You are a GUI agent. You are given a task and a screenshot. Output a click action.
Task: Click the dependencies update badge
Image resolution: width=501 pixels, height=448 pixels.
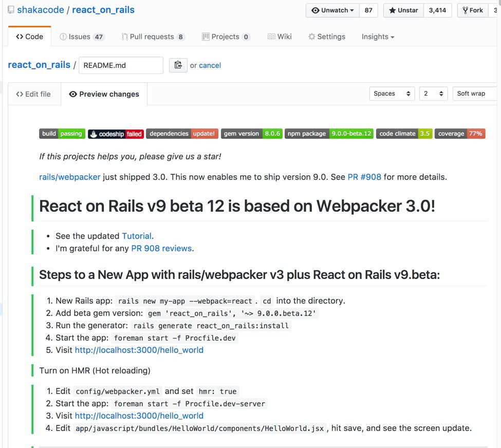pyautogui.click(x=182, y=134)
